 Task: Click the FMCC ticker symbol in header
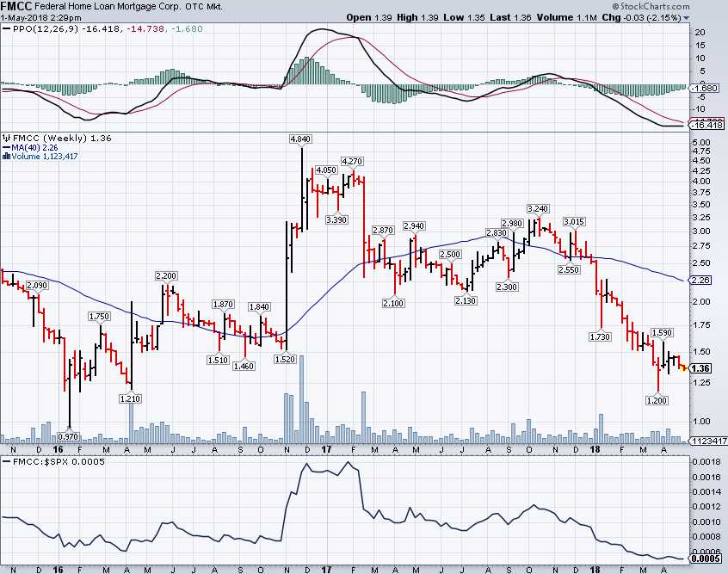pos(16,7)
